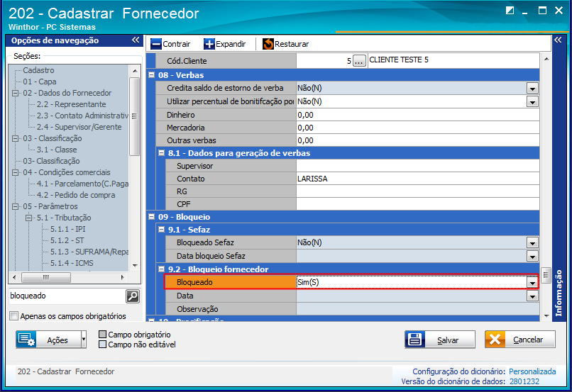Click the Mercadoria value field
The height and width of the screenshot is (392, 572).
tap(418, 128)
